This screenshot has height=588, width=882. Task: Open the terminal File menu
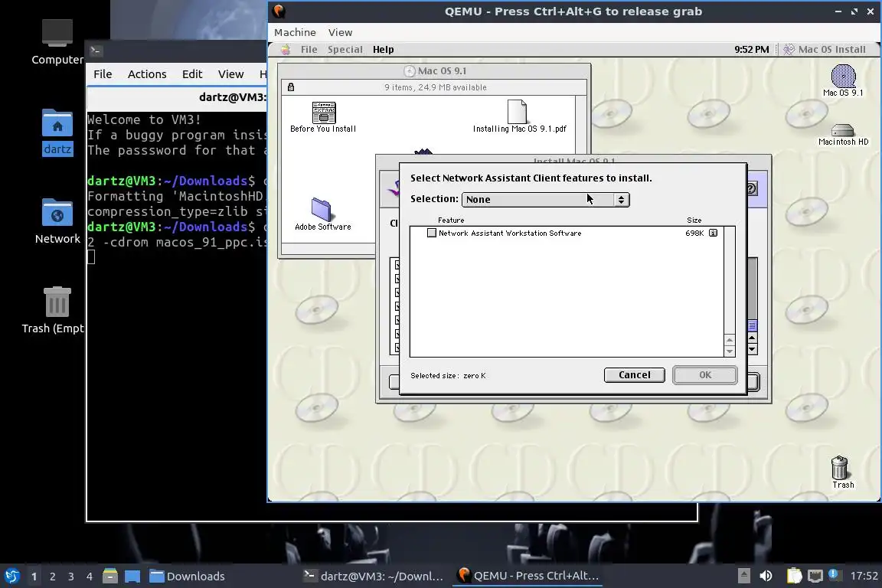click(103, 73)
